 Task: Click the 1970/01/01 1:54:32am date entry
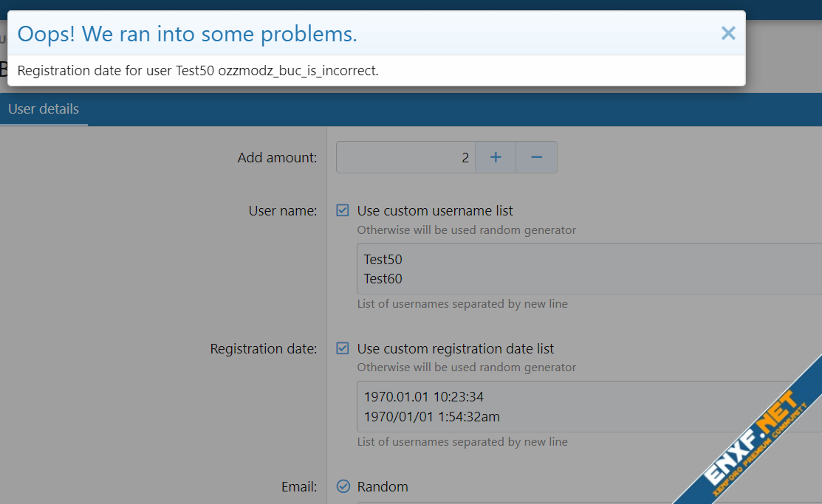(431, 417)
